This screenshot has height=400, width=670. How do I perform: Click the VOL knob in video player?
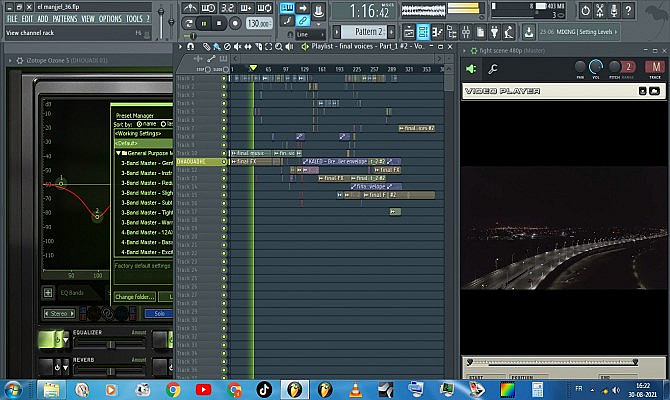pos(597,67)
